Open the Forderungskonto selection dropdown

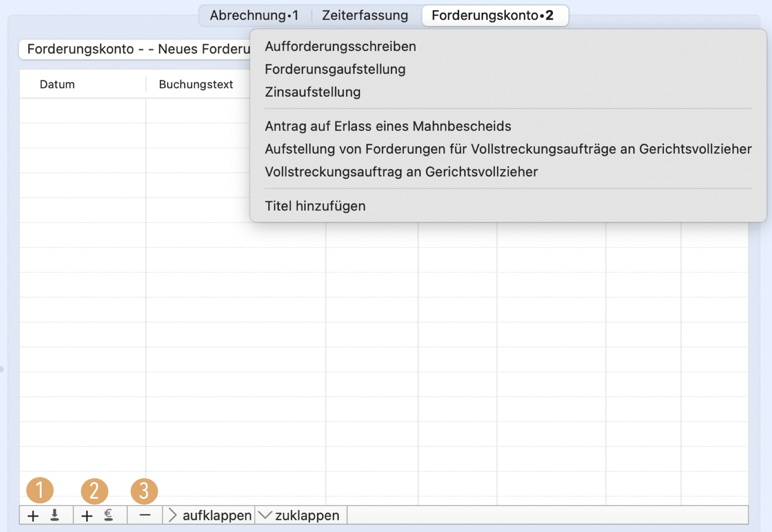tap(135, 49)
